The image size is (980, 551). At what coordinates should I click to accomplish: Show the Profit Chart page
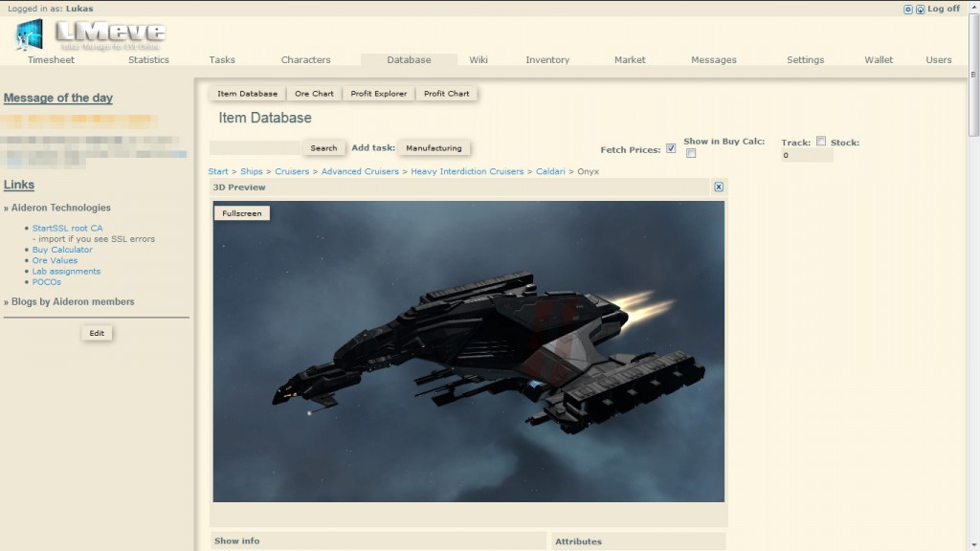click(446, 94)
